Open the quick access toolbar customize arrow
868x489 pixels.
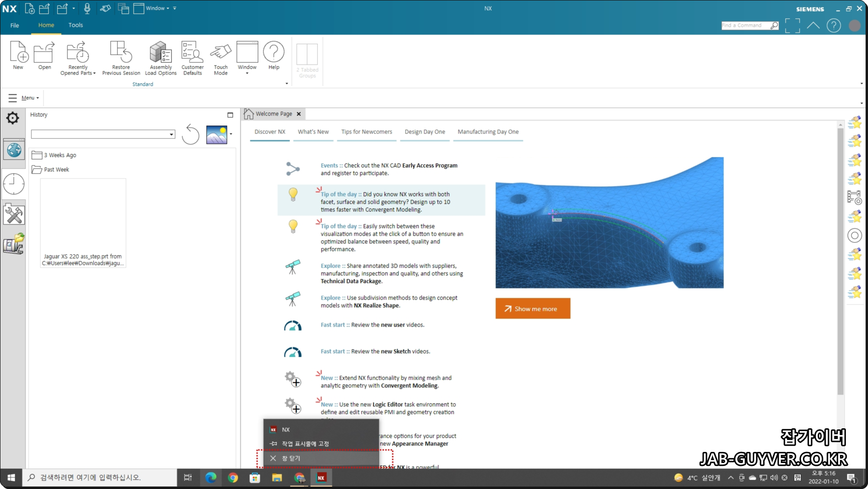click(175, 8)
